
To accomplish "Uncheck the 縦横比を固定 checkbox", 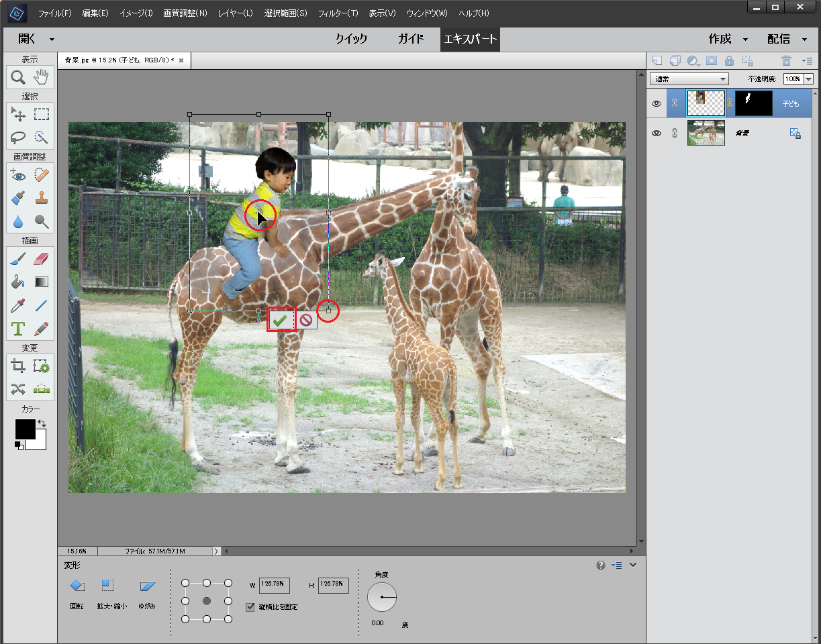I will point(251,606).
